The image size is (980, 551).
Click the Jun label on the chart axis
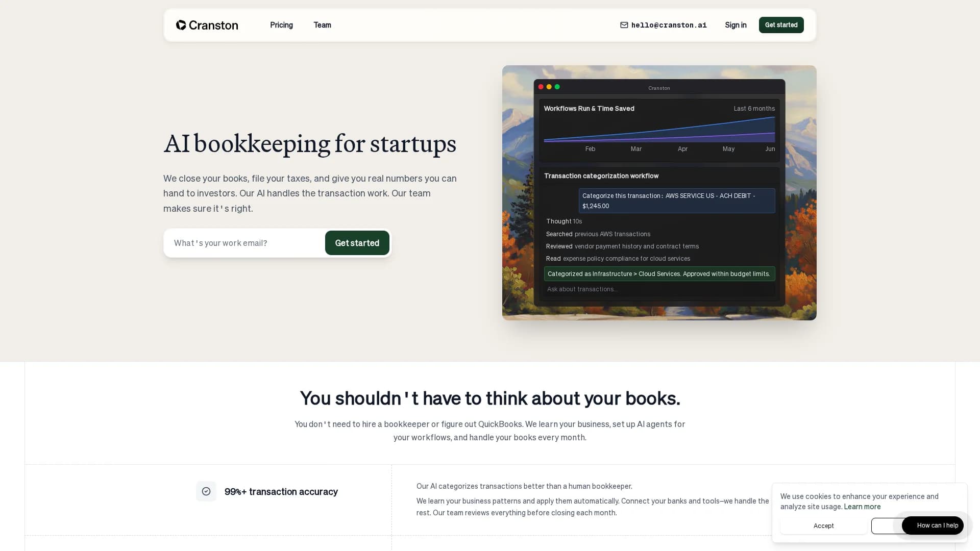[770, 149]
